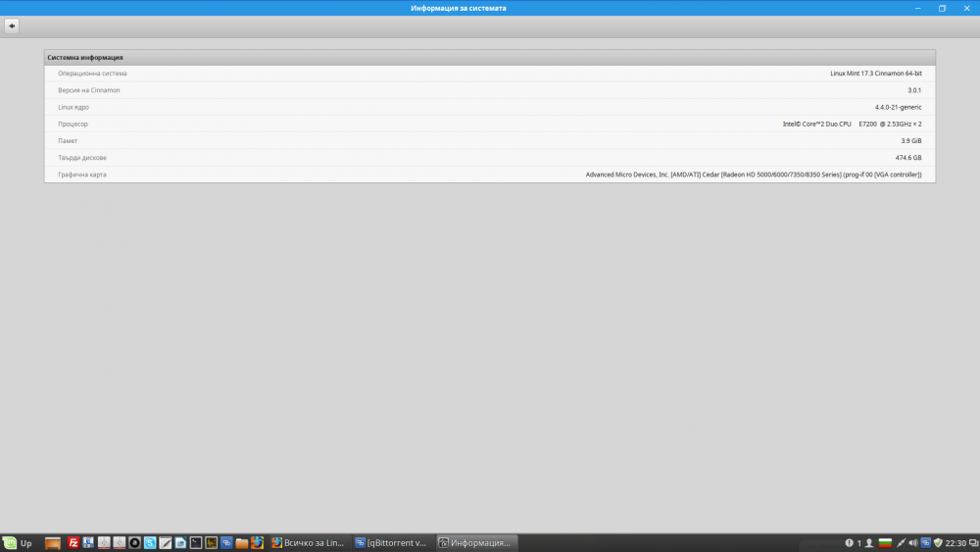
Task: Open the user applet icon
Action: [868, 542]
